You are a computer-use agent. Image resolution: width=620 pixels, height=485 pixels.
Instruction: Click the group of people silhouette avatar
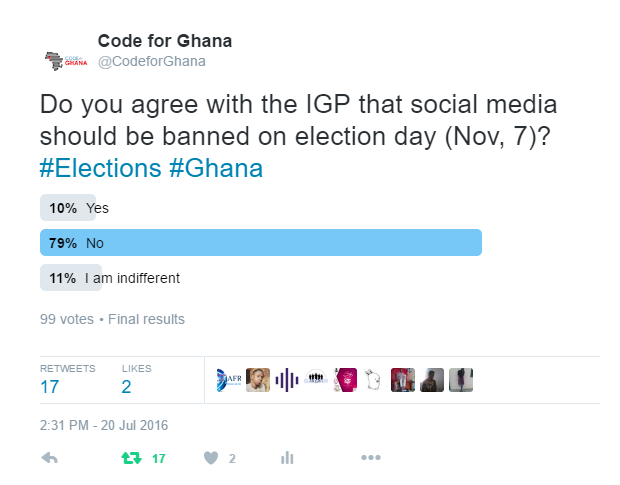[x=316, y=380]
